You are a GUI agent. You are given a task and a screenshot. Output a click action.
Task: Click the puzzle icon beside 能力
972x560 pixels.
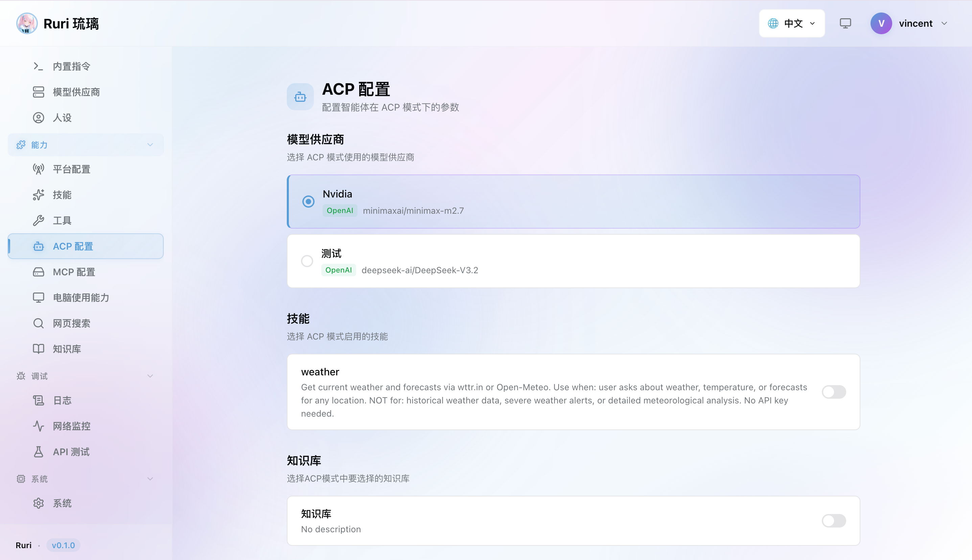tap(21, 145)
